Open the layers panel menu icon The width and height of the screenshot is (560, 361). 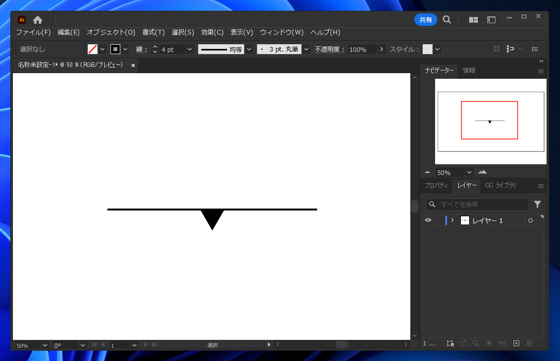click(x=541, y=186)
